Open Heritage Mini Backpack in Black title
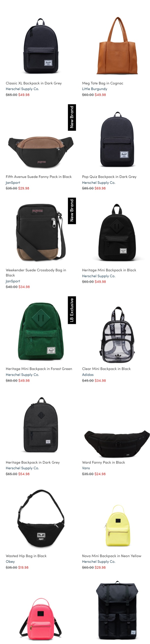The height and width of the screenshot is (644, 150). pyautogui.click(x=109, y=270)
